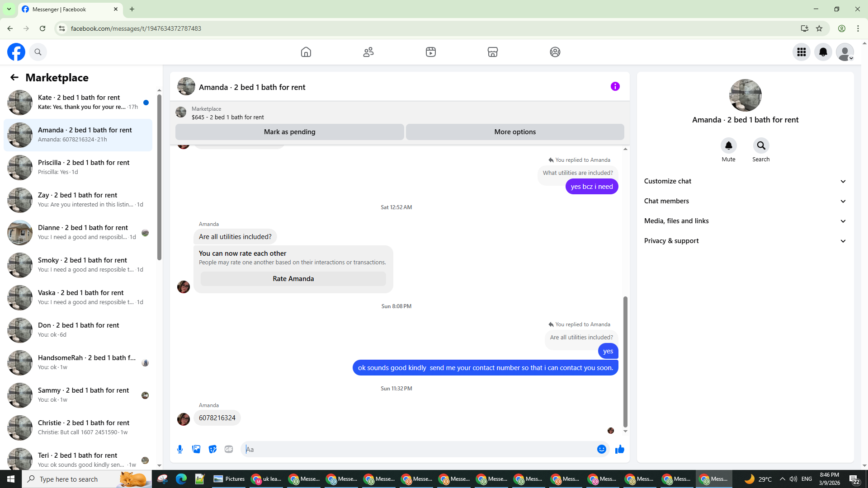Image resolution: width=868 pixels, height=488 pixels.
Task: Click the voice clip microphone icon
Action: click(x=180, y=449)
